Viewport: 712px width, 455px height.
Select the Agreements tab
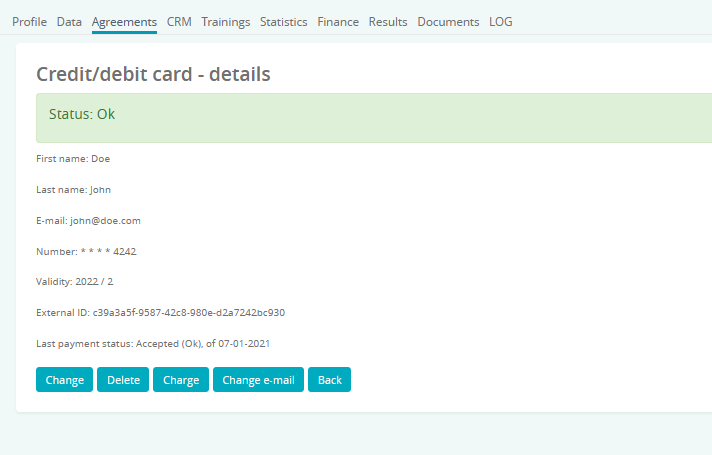pos(124,22)
